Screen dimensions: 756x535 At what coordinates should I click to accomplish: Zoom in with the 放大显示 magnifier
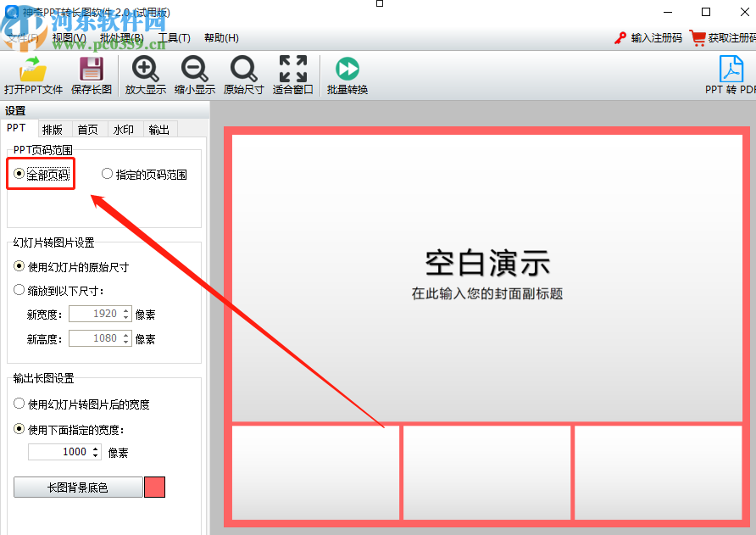(x=145, y=75)
